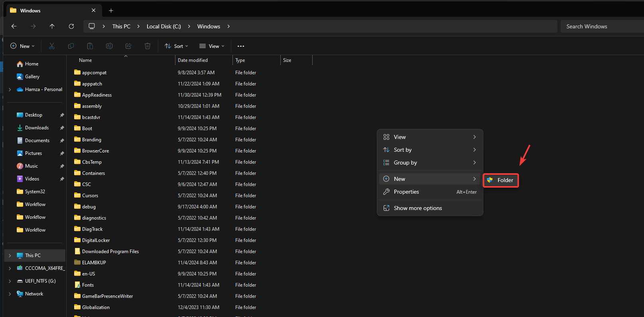Click the Copy icon in toolbar
The width and height of the screenshot is (644, 317).
click(x=71, y=46)
